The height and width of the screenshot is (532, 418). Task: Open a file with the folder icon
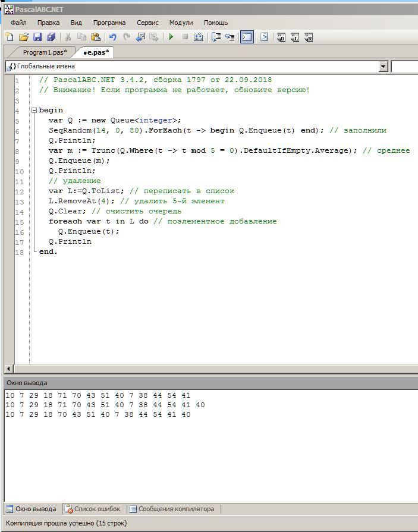coord(23,37)
